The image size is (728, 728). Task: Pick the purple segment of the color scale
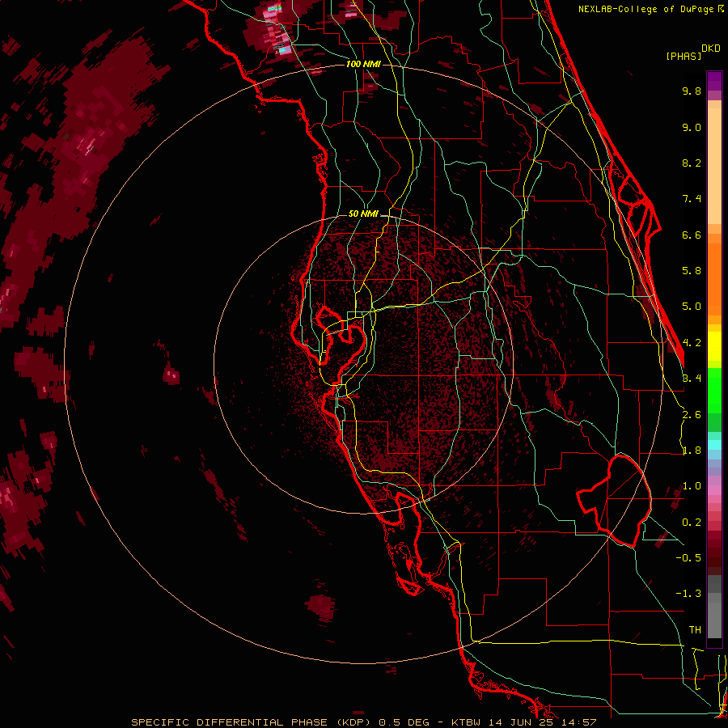coord(714,81)
